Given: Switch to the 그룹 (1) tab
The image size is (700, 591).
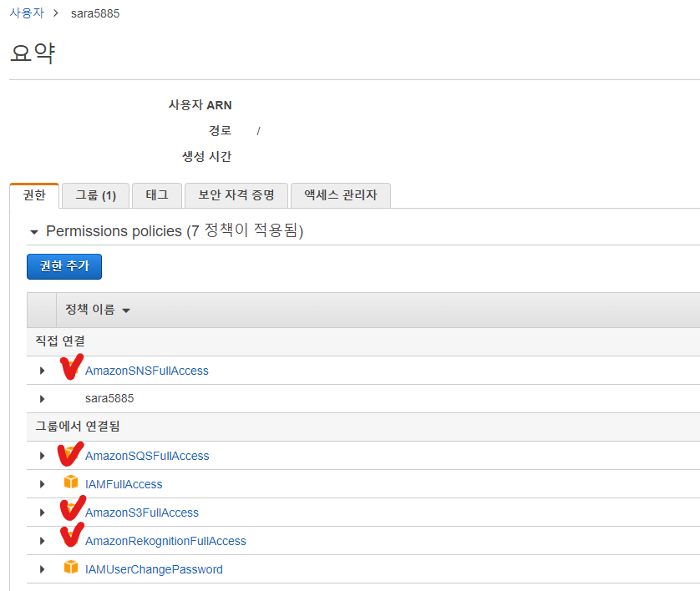Looking at the screenshot, I should click(95, 195).
